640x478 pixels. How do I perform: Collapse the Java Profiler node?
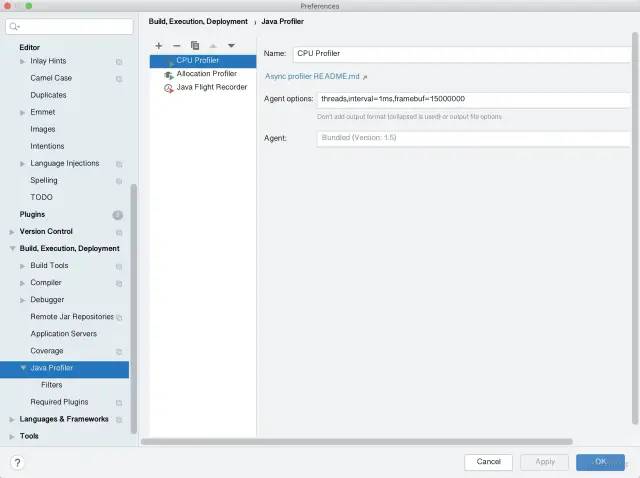23,368
